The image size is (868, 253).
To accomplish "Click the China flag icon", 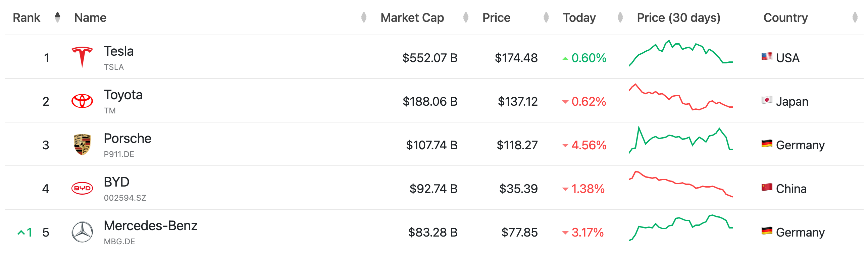I will tap(767, 187).
